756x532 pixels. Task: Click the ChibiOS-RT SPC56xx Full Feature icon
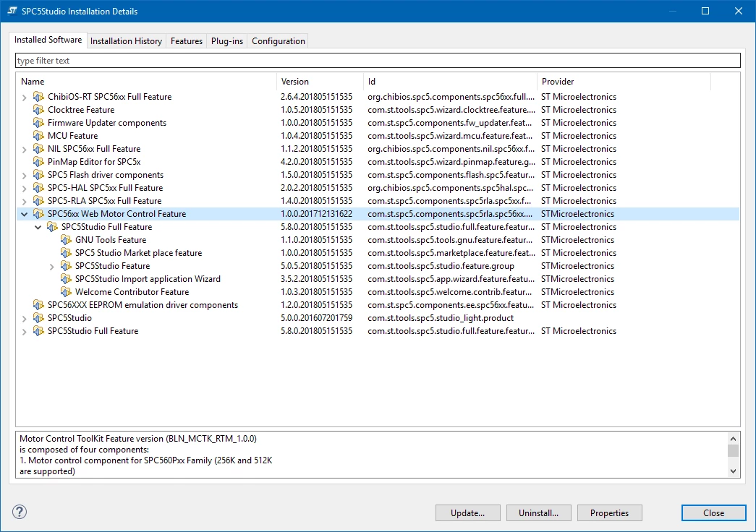click(38, 97)
